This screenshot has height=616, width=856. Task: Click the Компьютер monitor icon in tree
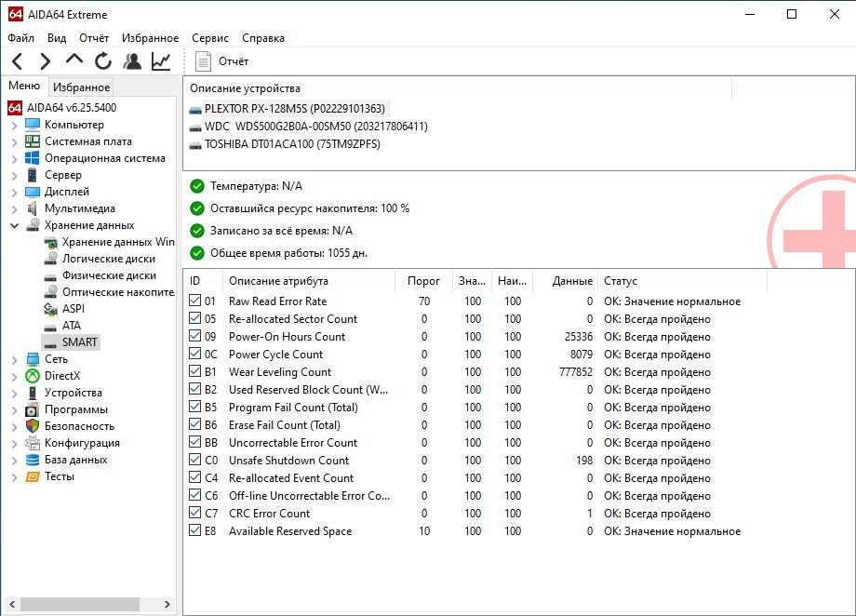tap(33, 125)
